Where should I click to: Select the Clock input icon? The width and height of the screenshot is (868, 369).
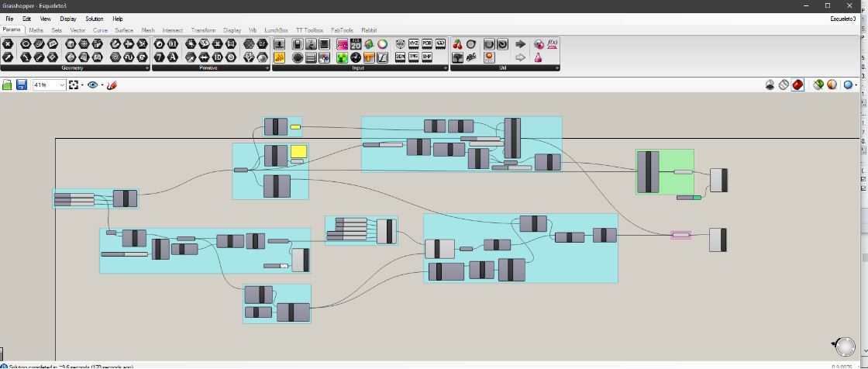[356, 57]
